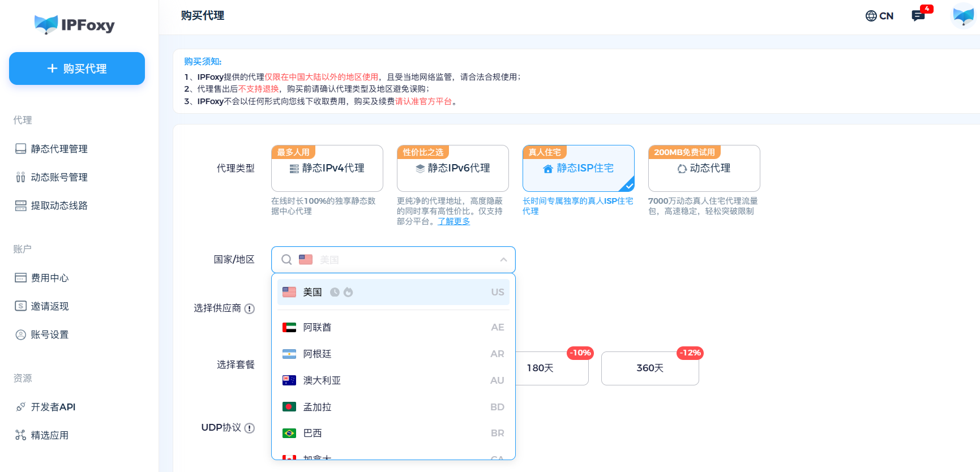980x472 pixels.
Task: Click the -10% discount badge
Action: pyautogui.click(x=580, y=353)
